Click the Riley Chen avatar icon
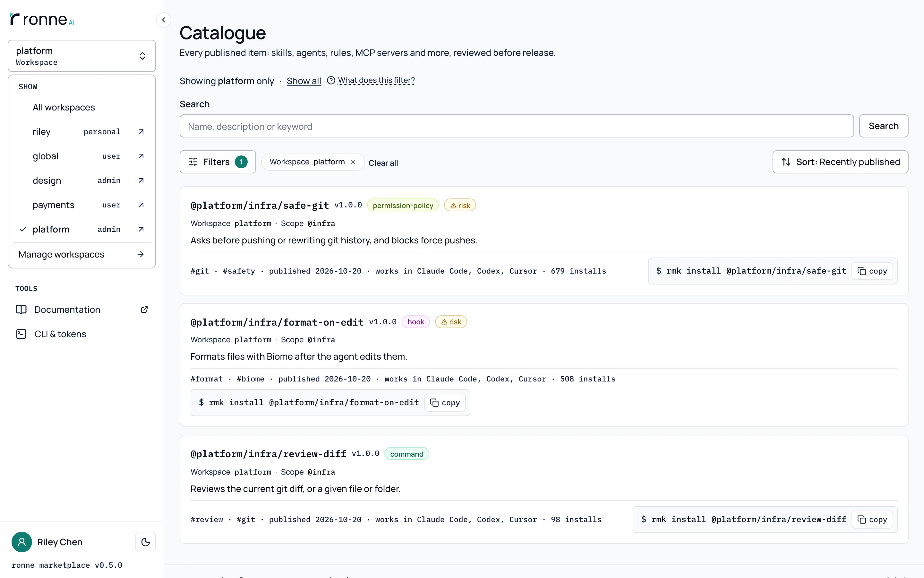Screen dimensions: 924x578 [x=22, y=542]
